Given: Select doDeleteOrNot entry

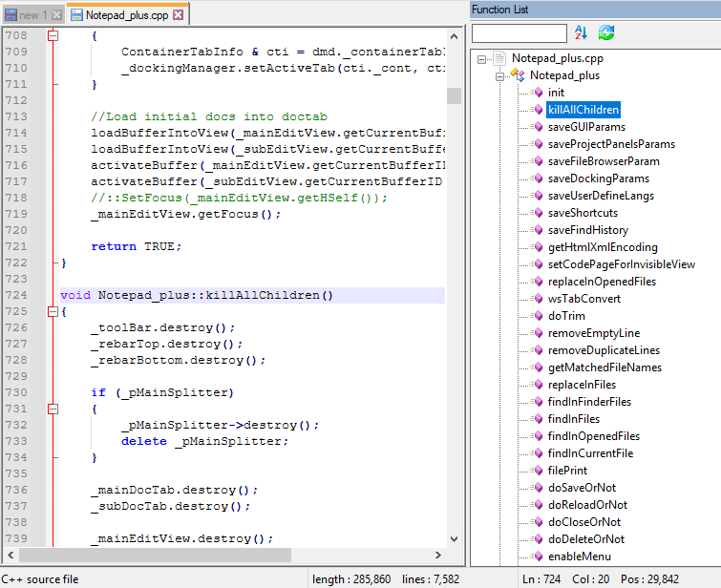Looking at the screenshot, I should click(585, 538).
